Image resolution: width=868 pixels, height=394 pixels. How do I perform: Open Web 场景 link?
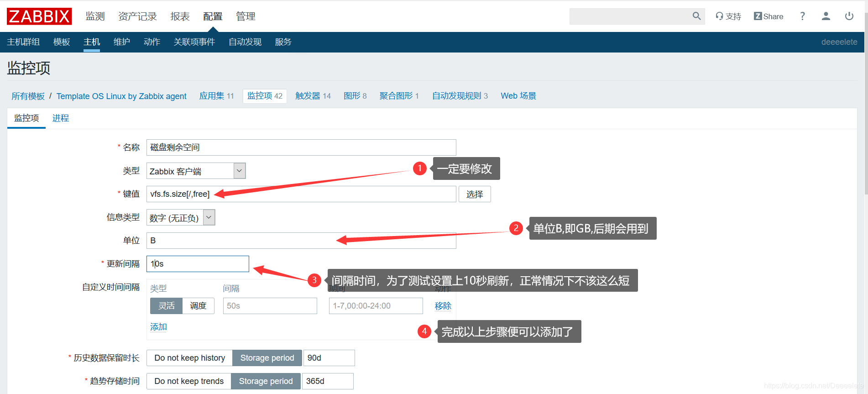click(x=518, y=96)
